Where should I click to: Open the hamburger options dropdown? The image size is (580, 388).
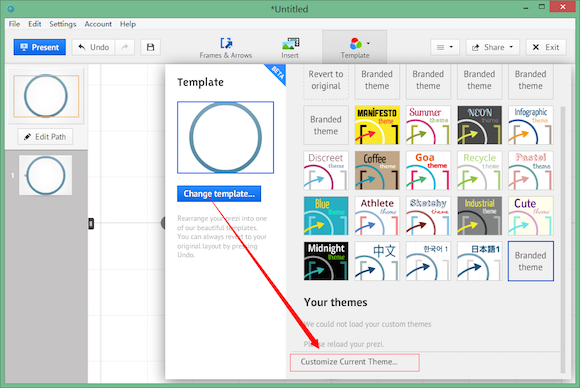445,47
